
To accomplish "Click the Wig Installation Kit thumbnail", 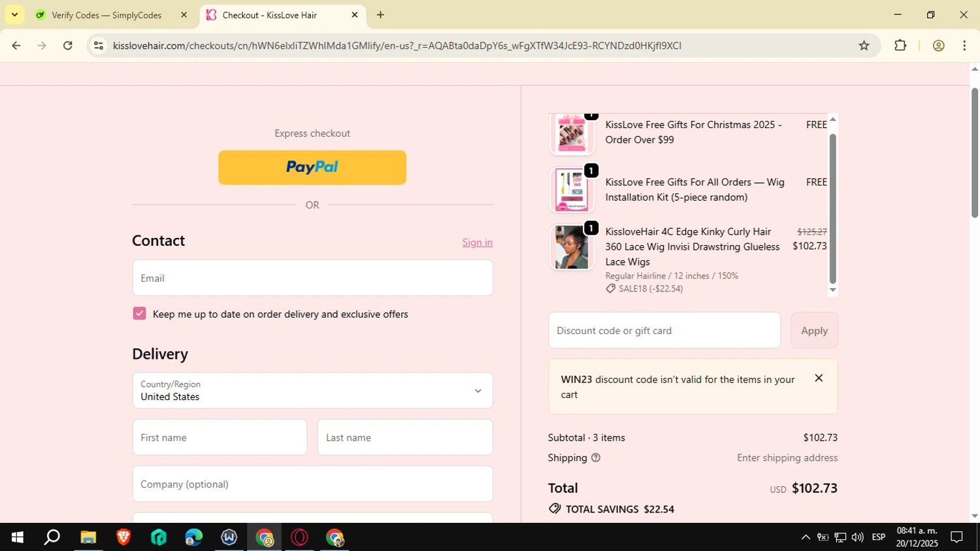I will coord(572,190).
